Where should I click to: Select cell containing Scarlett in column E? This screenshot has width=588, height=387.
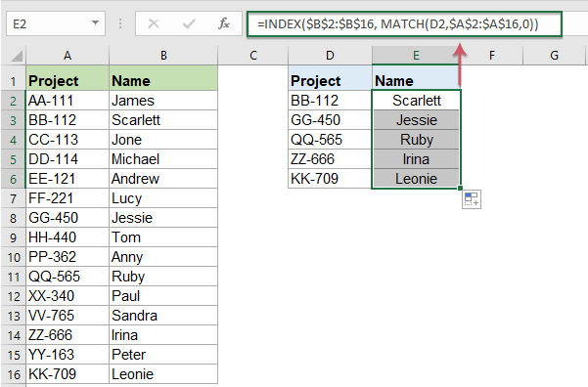point(416,101)
